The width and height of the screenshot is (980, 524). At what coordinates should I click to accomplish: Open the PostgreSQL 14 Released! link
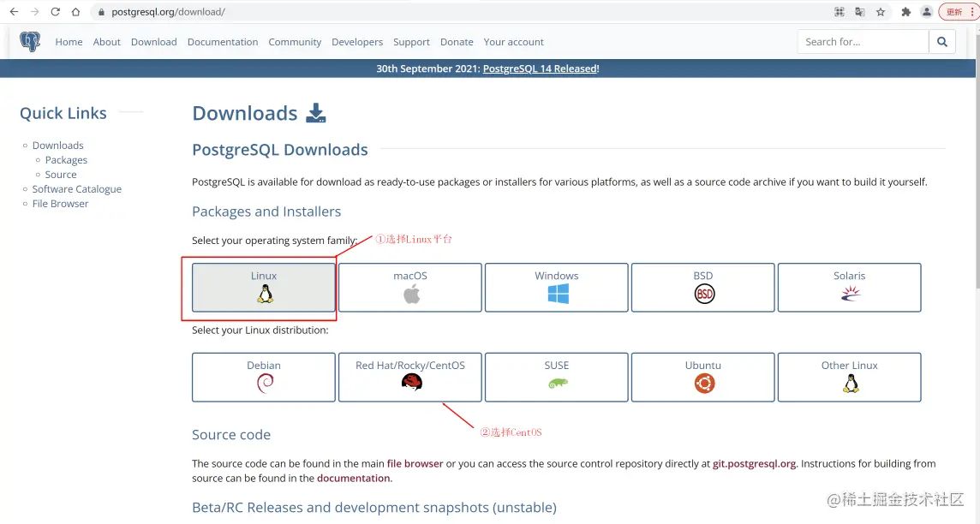[541, 68]
